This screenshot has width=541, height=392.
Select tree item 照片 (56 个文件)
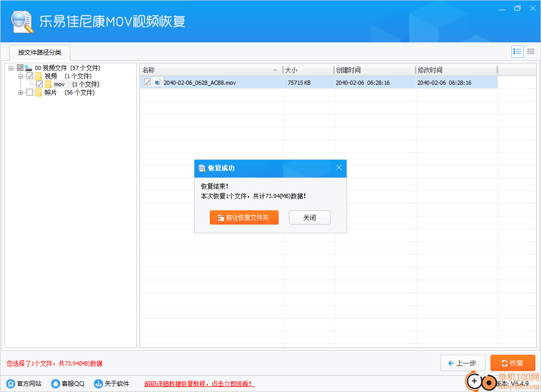(x=69, y=92)
